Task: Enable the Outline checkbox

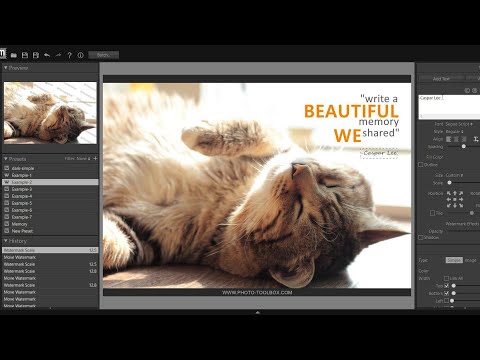Action: (421, 165)
